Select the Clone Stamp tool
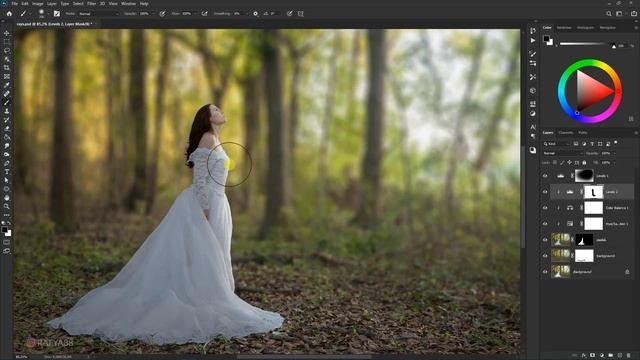Viewport: 640px width, 360px height. tap(7, 111)
